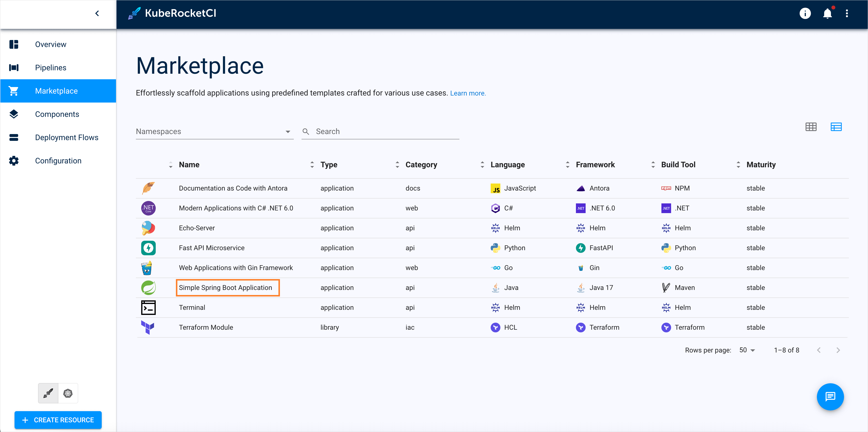Select the Pipelines sidebar icon
Viewport: 868px width, 432px height.
(x=14, y=67)
